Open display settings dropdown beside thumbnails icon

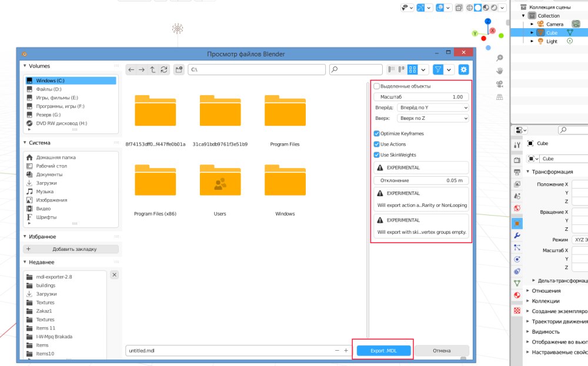423,69
